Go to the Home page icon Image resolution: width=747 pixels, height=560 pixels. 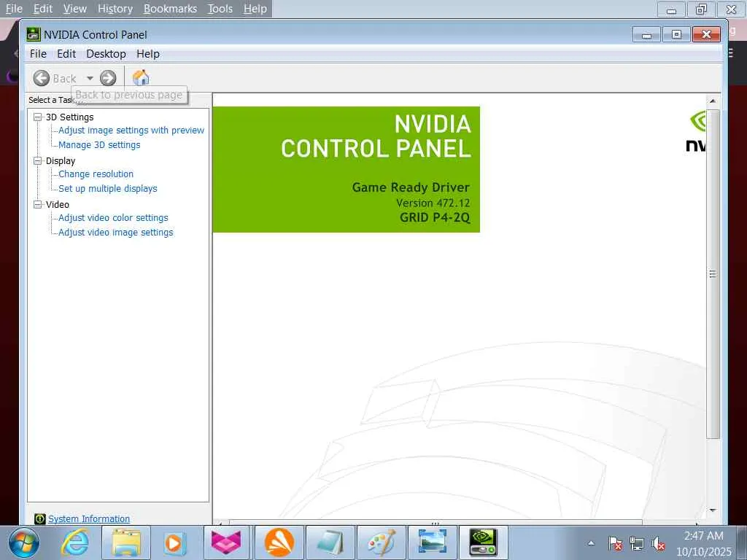141,77
